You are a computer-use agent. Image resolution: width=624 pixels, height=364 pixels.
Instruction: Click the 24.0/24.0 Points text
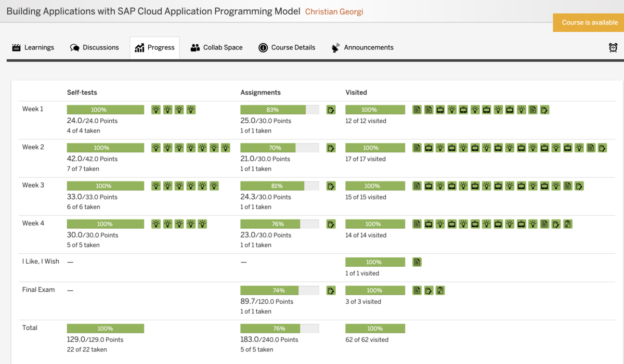tap(93, 121)
